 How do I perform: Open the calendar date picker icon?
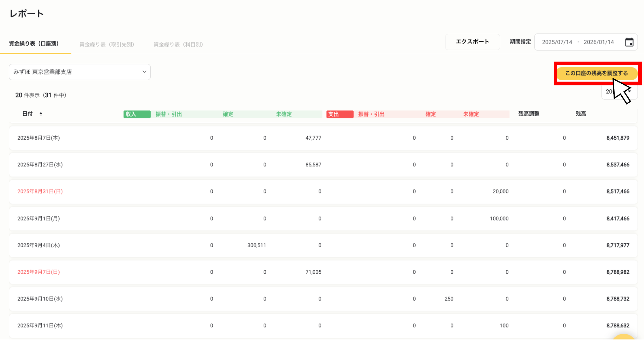click(629, 42)
